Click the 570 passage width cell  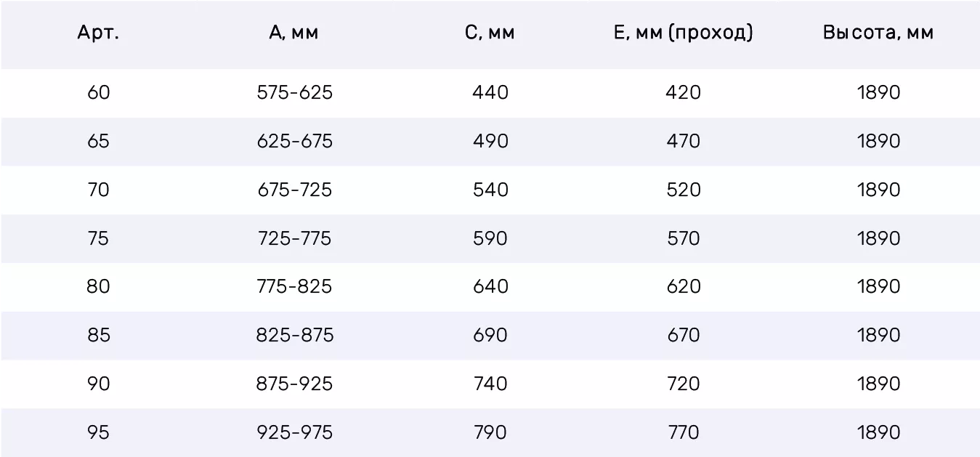tap(683, 238)
